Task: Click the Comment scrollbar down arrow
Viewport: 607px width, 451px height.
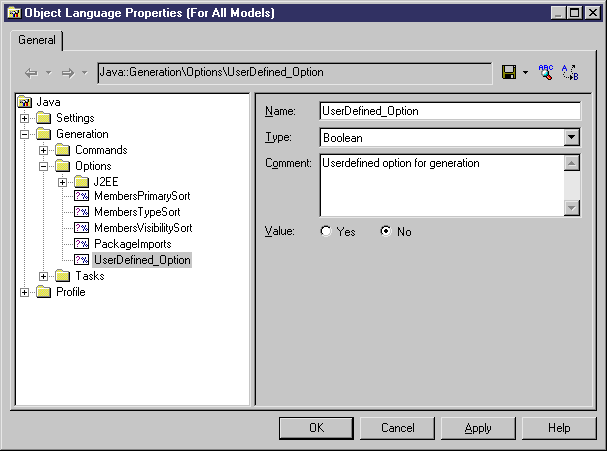Action: tap(572, 208)
